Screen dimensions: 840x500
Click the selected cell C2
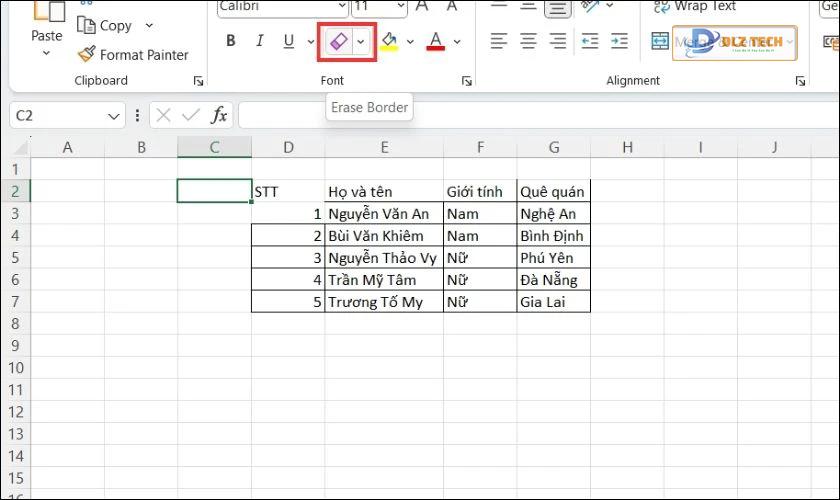point(214,191)
